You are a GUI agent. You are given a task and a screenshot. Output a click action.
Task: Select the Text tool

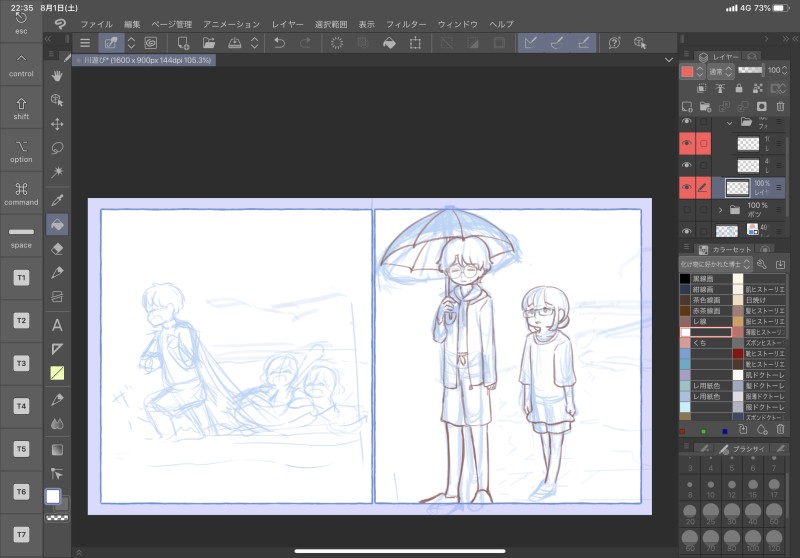pos(57,325)
